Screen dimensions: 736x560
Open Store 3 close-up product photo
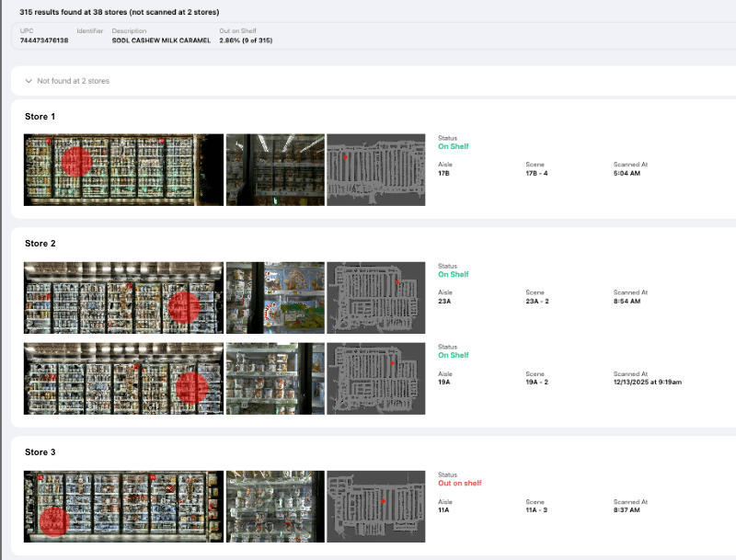pos(275,507)
